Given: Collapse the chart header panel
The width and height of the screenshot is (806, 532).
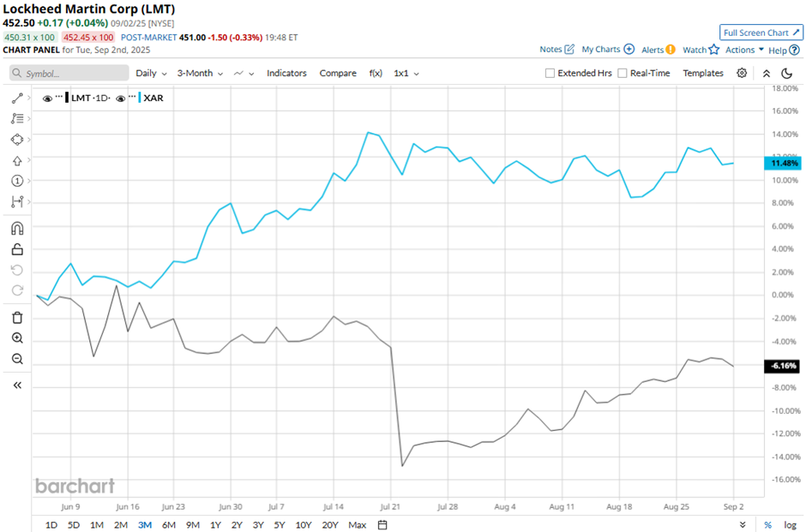Looking at the screenshot, I should click(766, 74).
